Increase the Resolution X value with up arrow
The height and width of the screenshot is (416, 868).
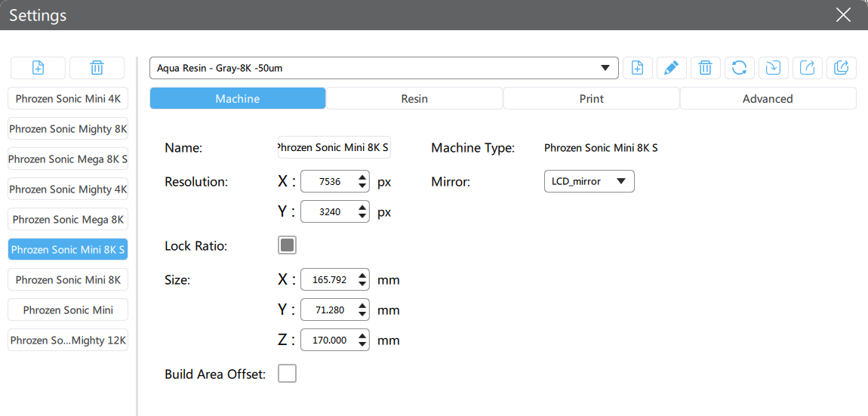(363, 177)
